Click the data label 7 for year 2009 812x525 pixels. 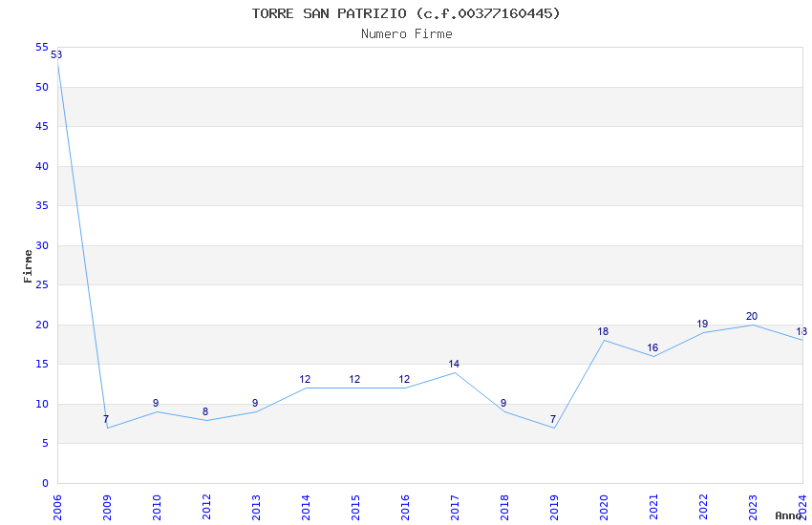[106, 419]
